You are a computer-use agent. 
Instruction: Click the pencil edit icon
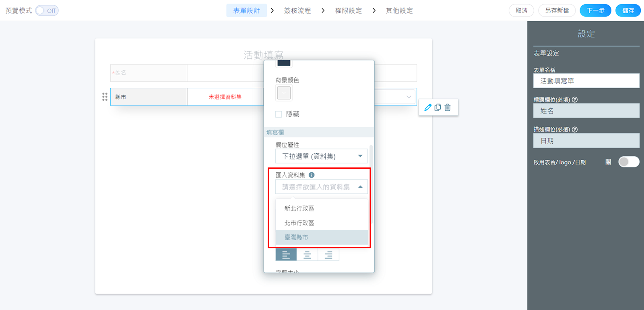(x=428, y=107)
